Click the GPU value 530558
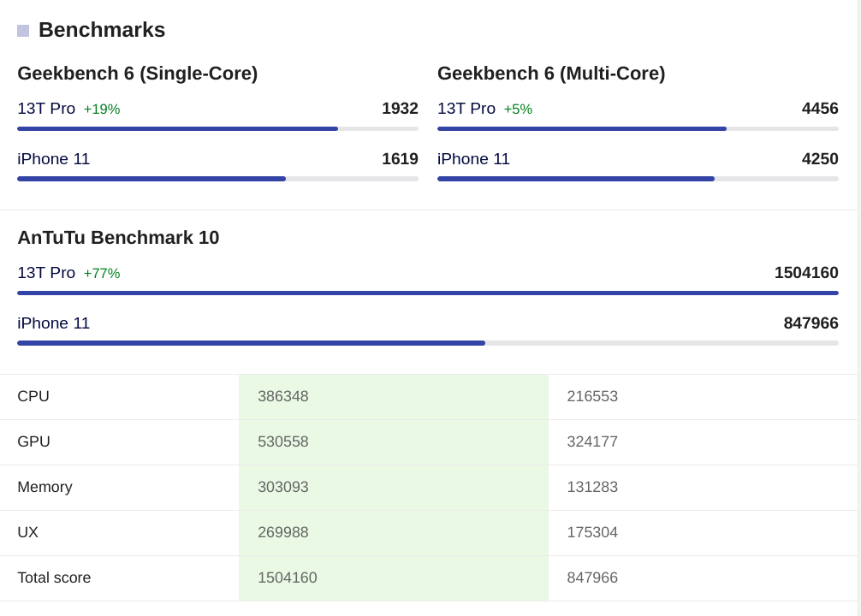Screen dimensions: 861x616 pos(282,441)
